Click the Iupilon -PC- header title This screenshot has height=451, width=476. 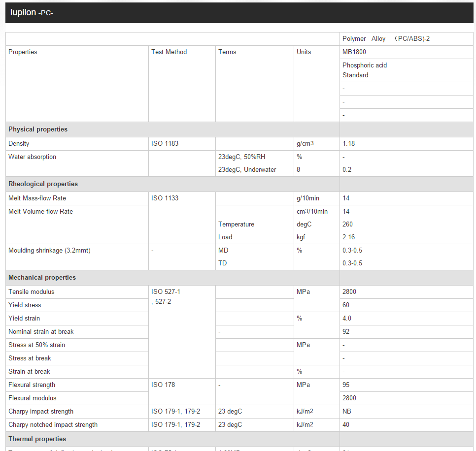click(x=32, y=12)
